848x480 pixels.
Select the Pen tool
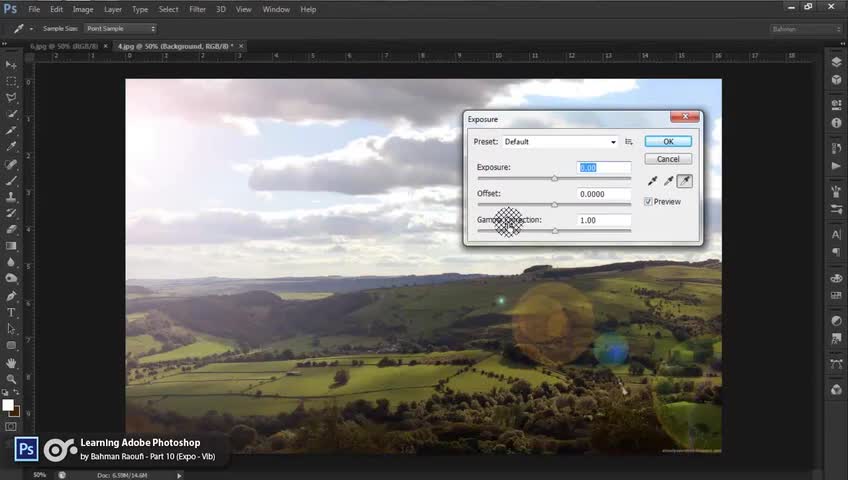click(x=11, y=296)
